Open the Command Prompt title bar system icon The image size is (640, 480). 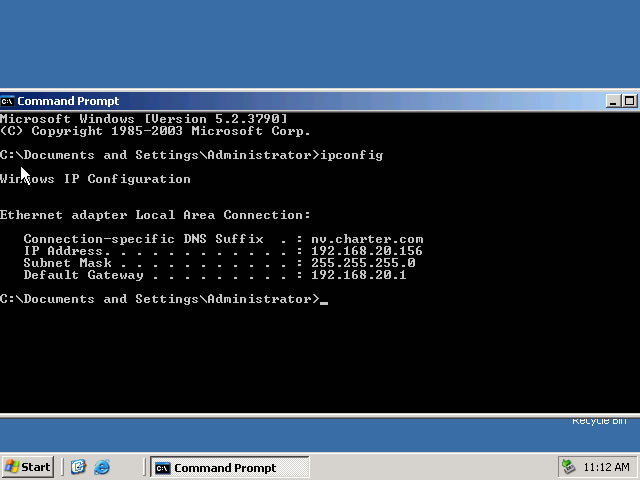(x=7, y=101)
